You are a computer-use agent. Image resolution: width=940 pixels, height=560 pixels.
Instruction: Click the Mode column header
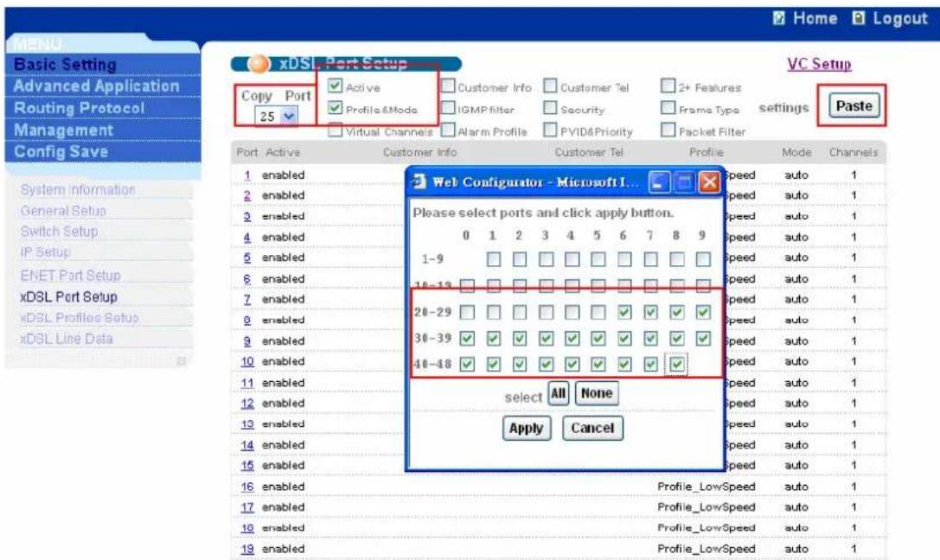point(796,152)
